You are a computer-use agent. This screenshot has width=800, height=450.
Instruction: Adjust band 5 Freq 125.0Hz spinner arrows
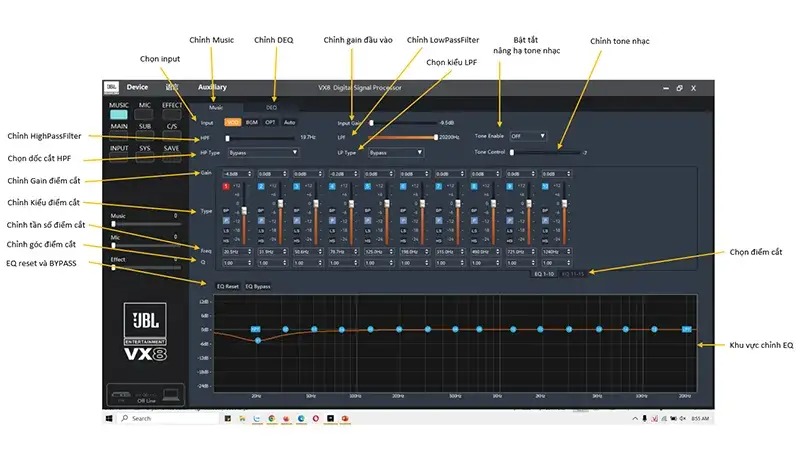coord(391,252)
